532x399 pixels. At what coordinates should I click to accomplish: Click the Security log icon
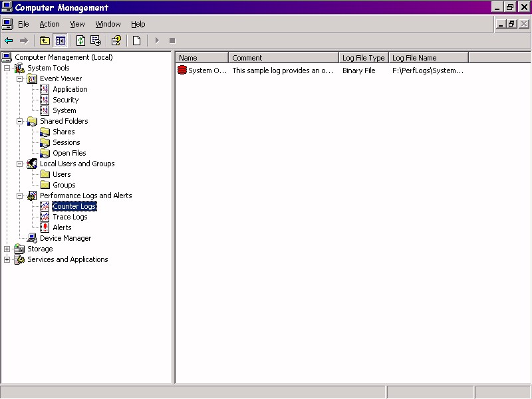tap(45, 100)
